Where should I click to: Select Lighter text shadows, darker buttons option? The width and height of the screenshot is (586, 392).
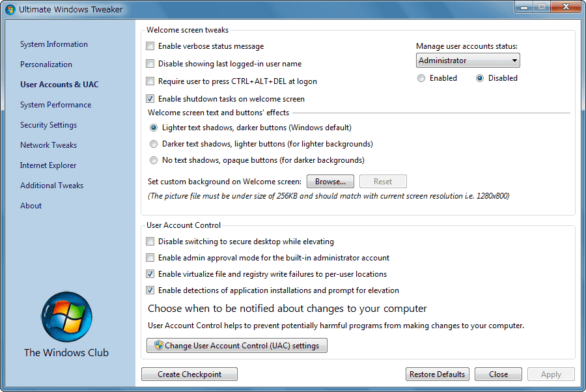click(154, 128)
